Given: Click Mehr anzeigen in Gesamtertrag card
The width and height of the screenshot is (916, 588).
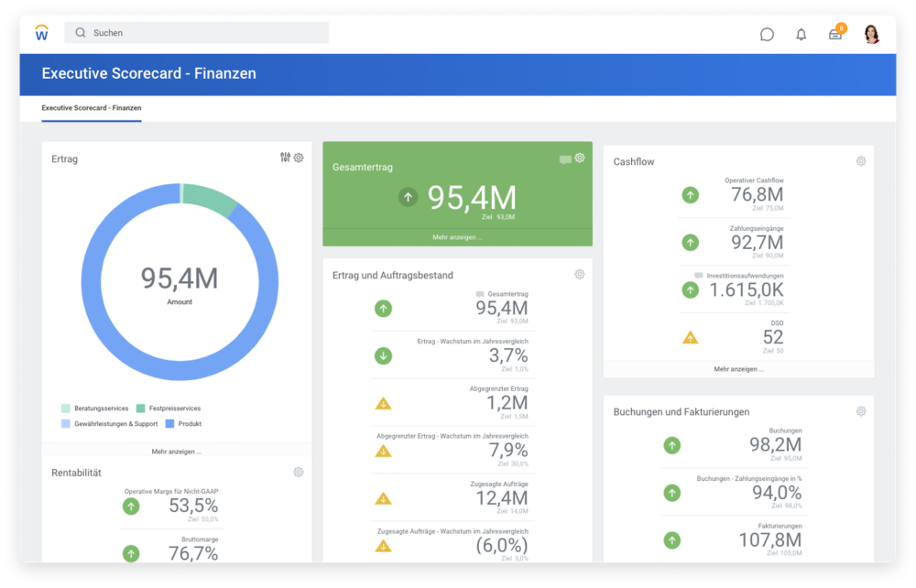Looking at the screenshot, I should (457, 237).
